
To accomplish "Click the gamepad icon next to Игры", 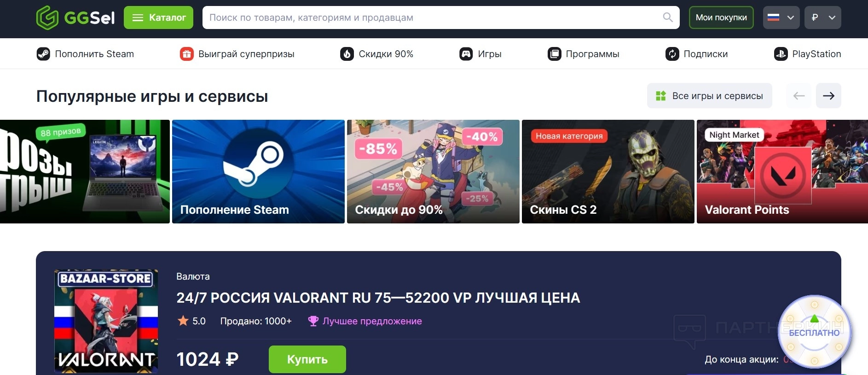I will 466,54.
